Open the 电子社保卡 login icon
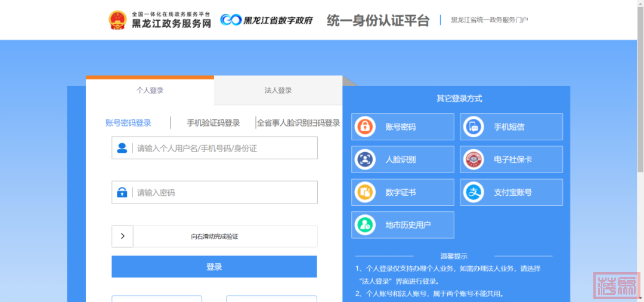 point(473,159)
